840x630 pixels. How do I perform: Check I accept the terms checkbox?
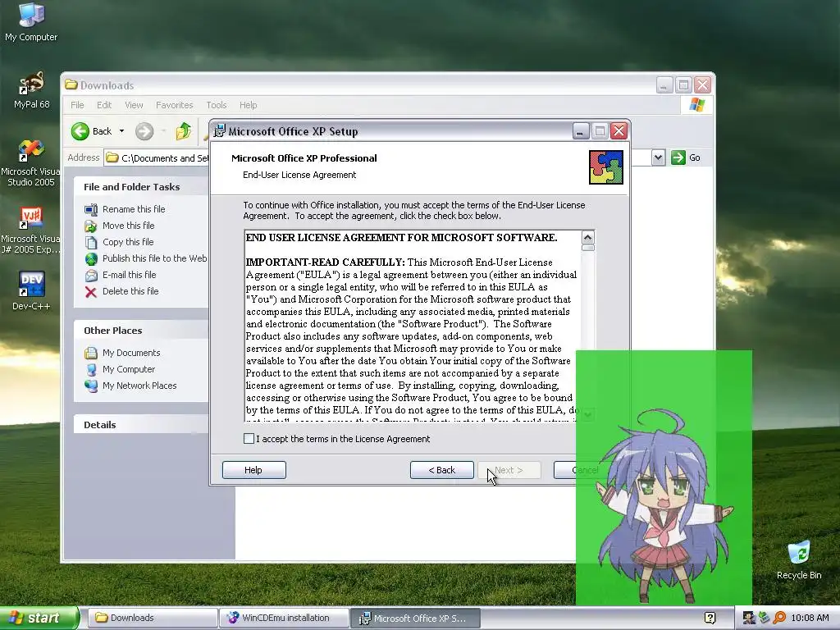tap(249, 439)
